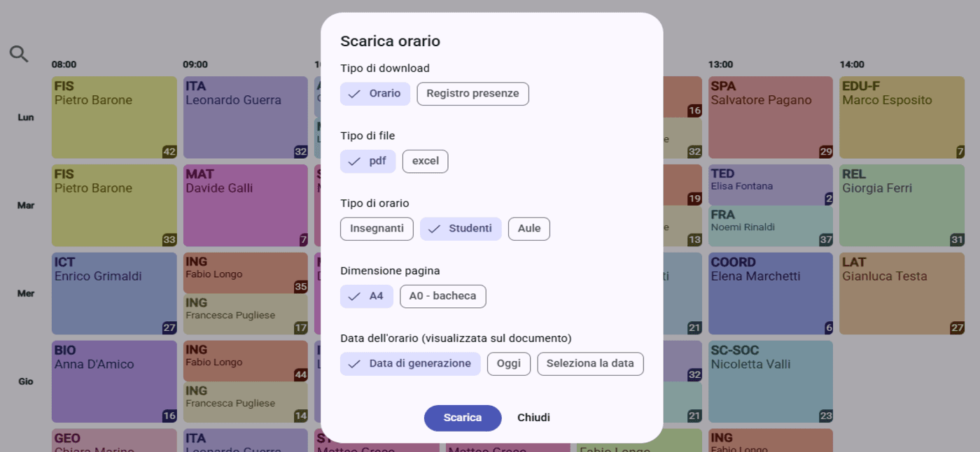This screenshot has width=980, height=452.
Task: Select the Registro presenze download type
Action: [472, 94]
